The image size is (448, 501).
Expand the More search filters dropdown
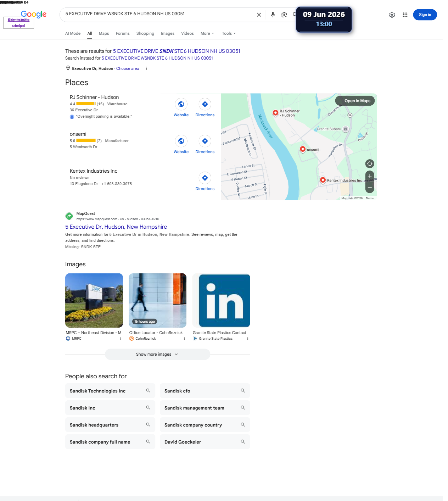tap(207, 33)
